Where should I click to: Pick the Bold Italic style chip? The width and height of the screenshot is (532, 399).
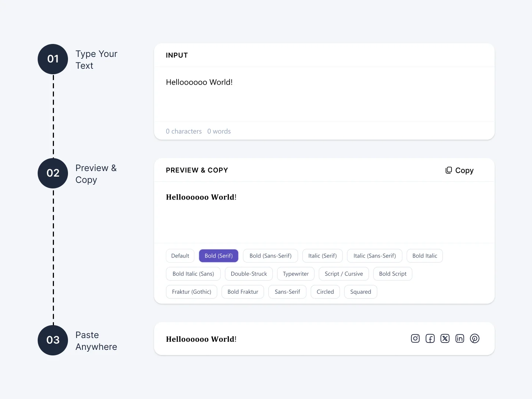pos(425,256)
